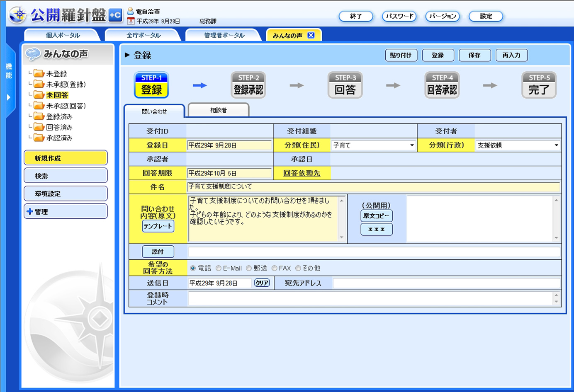Switch to the 個人ポータル tab
The image size is (574, 392).
pyautogui.click(x=63, y=35)
